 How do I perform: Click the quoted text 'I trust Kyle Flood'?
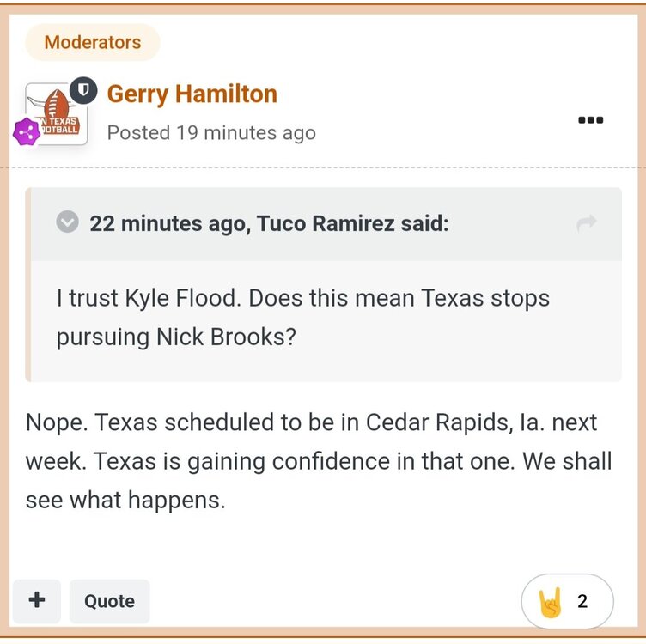(144, 298)
